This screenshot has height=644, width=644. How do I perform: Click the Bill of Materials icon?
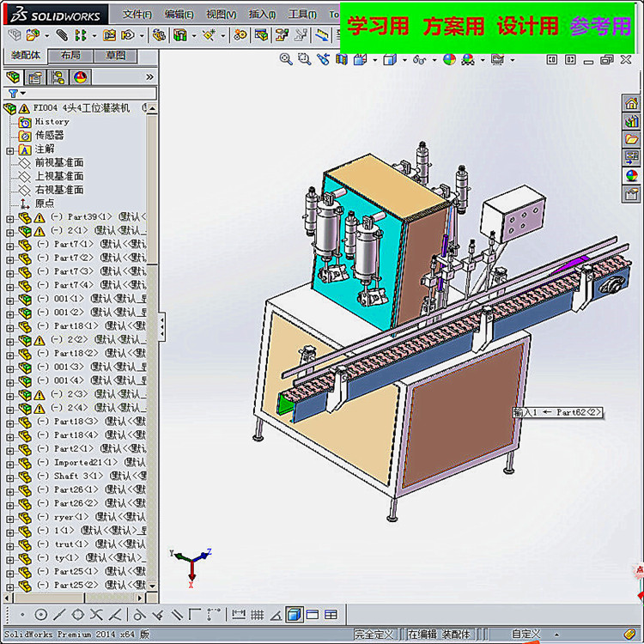(261, 35)
